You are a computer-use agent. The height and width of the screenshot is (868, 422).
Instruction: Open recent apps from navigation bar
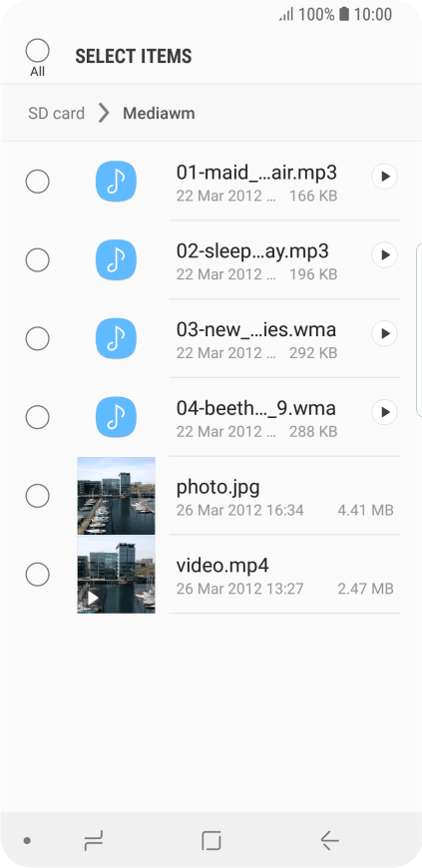coord(93,841)
